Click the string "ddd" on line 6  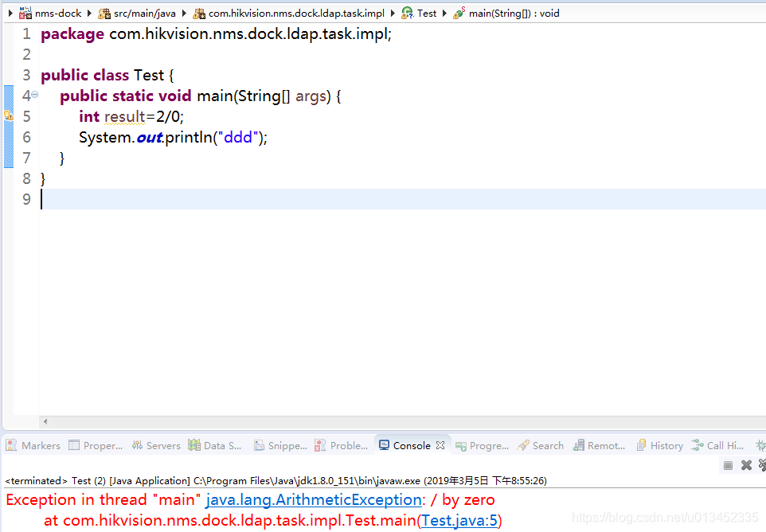238,137
